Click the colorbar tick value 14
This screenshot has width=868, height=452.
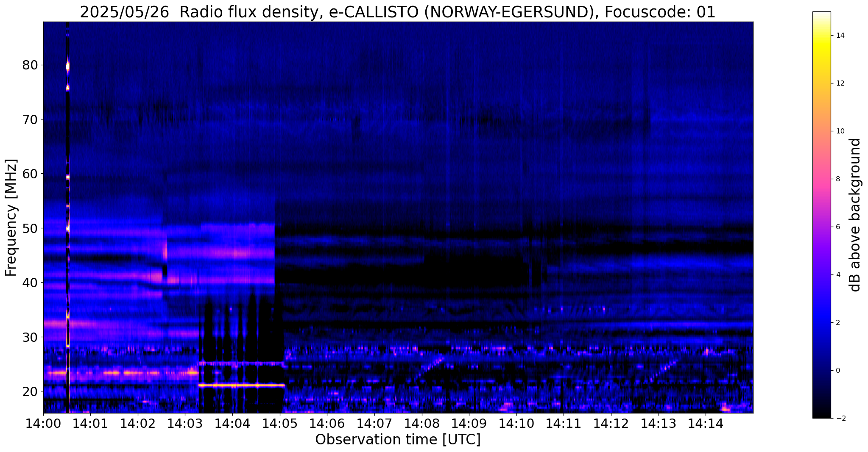[x=840, y=36]
